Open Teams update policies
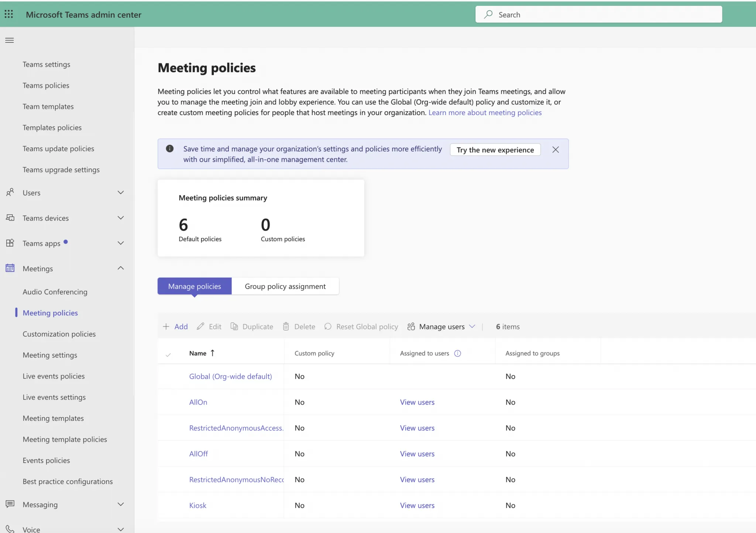Viewport: 756px width, 533px height. tap(58, 148)
